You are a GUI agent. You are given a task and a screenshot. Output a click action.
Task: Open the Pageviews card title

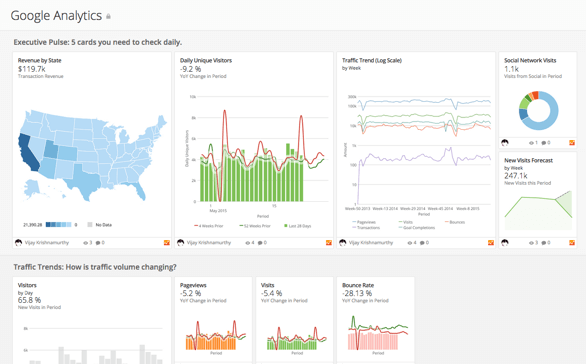click(x=193, y=285)
